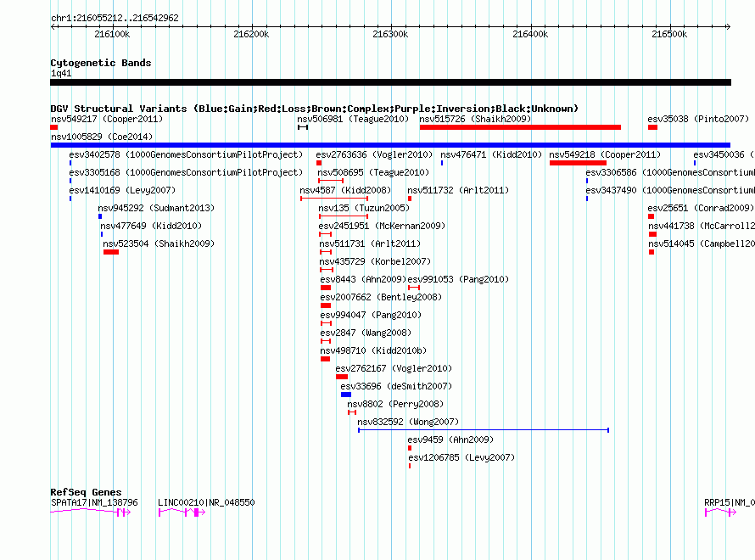Click the esv9459 (Ahn2009) label

tap(450, 440)
